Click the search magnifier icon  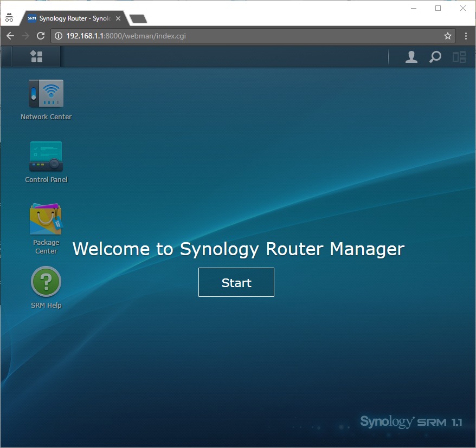(x=435, y=57)
